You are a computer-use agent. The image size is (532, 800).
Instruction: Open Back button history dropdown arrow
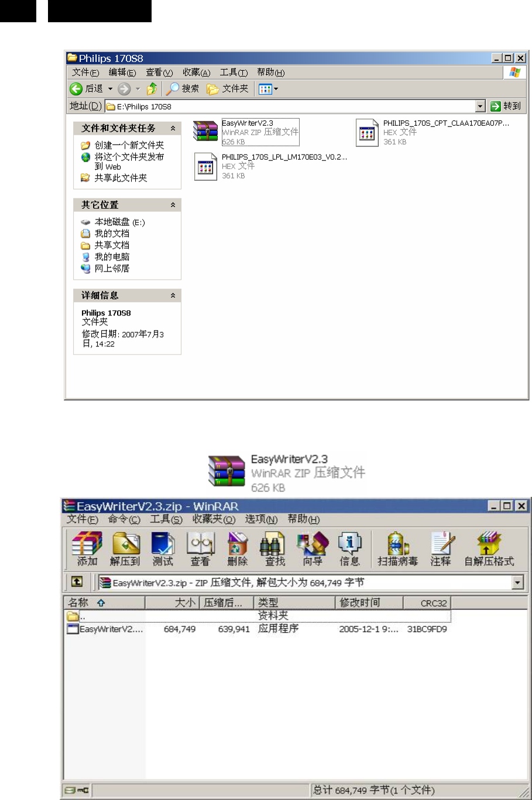click(110, 89)
